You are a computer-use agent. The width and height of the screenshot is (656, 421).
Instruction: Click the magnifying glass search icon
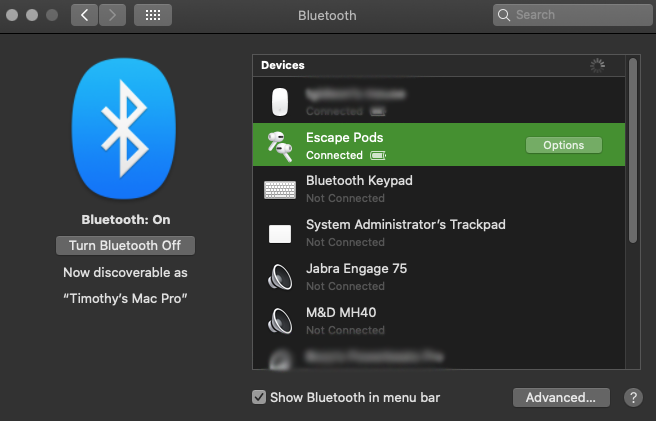click(504, 15)
